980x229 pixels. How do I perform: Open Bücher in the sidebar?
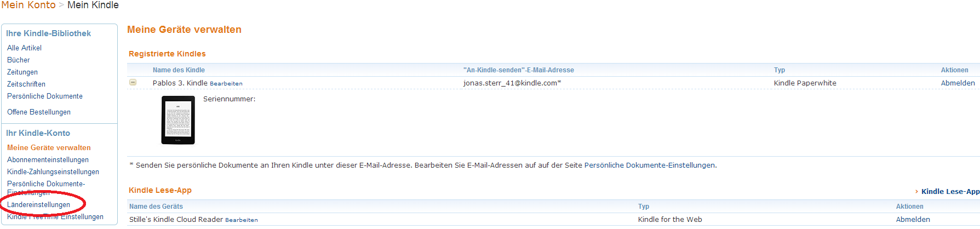point(19,60)
